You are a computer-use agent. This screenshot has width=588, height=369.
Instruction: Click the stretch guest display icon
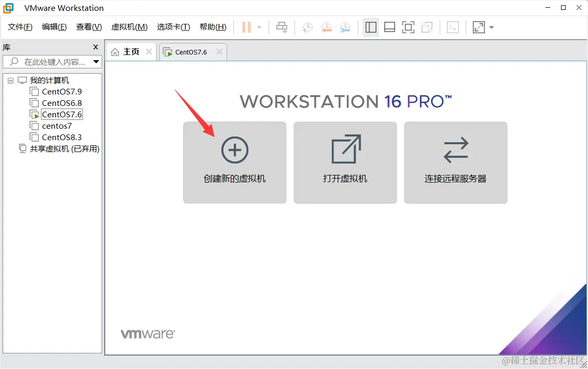pos(479,27)
